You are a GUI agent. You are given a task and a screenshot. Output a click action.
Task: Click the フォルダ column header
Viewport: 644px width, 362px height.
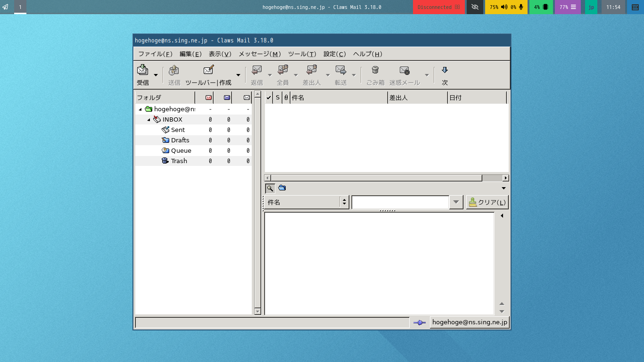(x=165, y=98)
